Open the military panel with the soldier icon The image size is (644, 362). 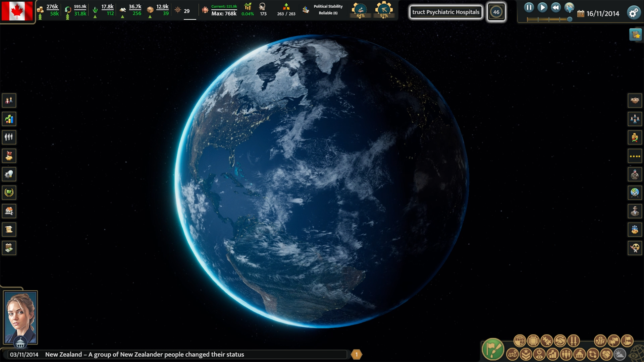(x=634, y=174)
